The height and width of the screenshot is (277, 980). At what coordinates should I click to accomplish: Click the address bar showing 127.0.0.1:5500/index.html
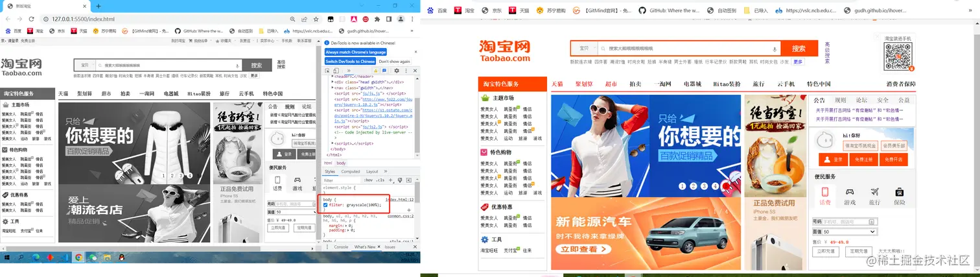pos(162,19)
